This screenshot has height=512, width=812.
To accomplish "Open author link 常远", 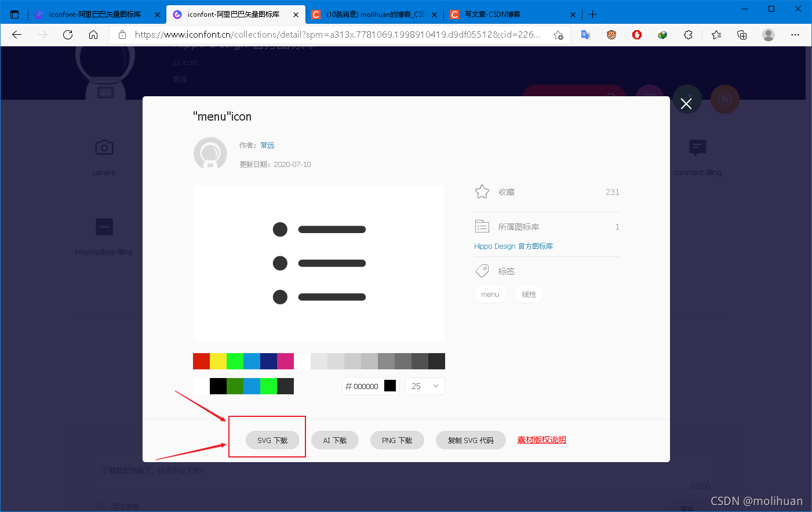I will point(267,145).
